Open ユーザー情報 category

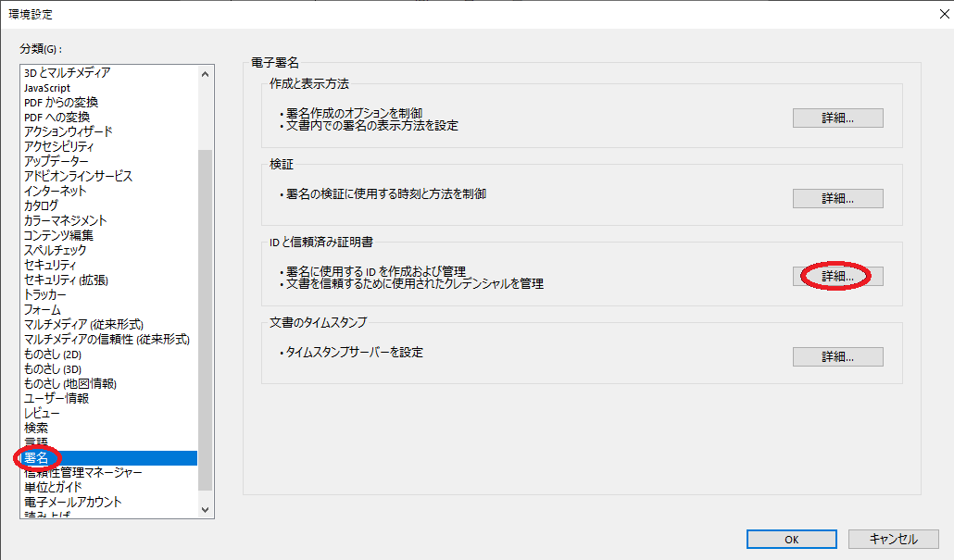coord(56,398)
